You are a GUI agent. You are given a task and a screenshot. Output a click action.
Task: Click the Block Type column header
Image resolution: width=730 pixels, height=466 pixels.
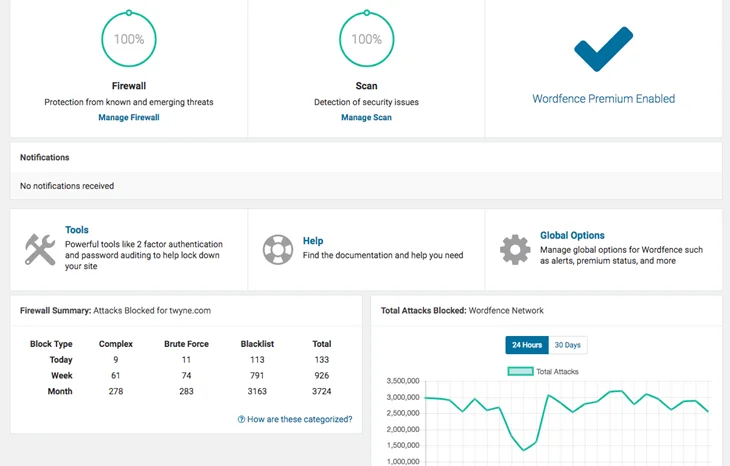point(51,344)
